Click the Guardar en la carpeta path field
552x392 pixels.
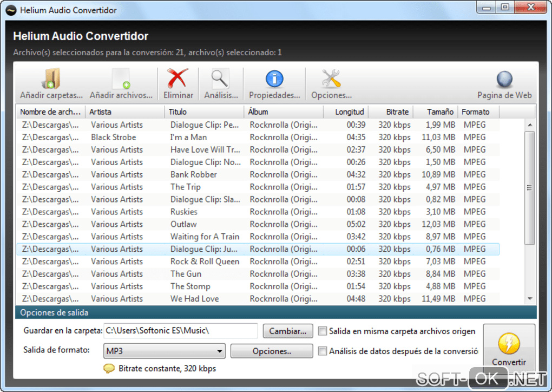coord(181,331)
